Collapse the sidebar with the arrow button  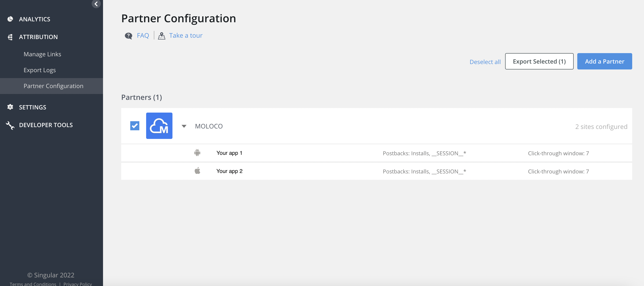click(96, 4)
